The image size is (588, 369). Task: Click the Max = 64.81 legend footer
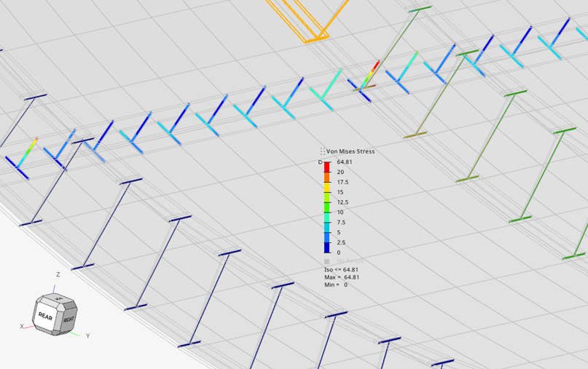pyautogui.click(x=341, y=277)
